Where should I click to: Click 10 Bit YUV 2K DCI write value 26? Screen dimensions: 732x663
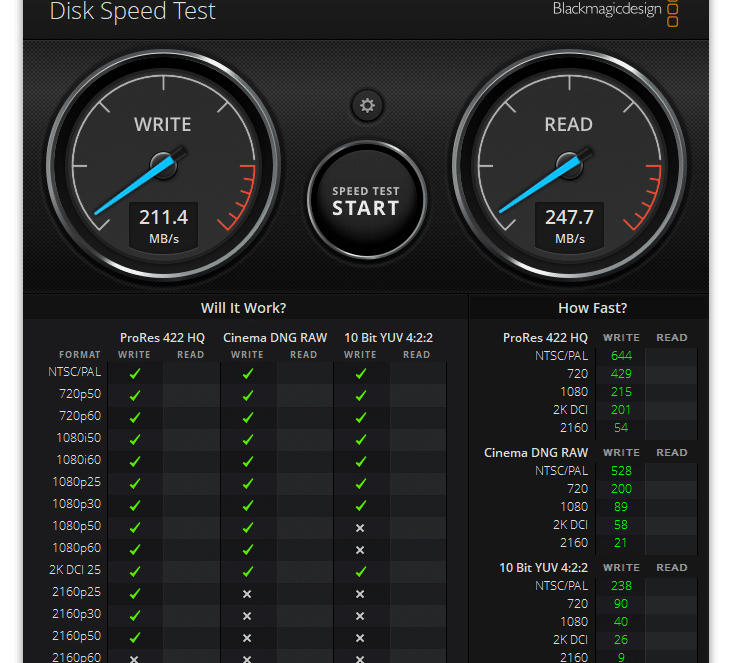pyautogui.click(x=621, y=640)
